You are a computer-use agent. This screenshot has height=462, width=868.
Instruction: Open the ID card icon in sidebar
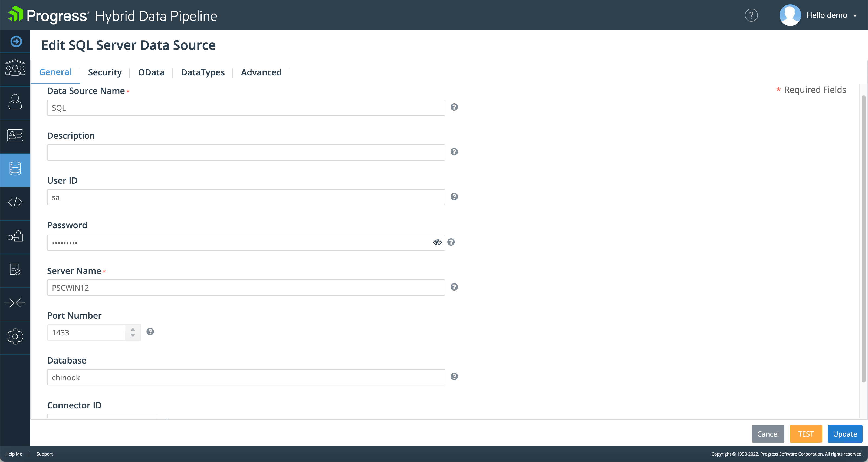pos(15,135)
